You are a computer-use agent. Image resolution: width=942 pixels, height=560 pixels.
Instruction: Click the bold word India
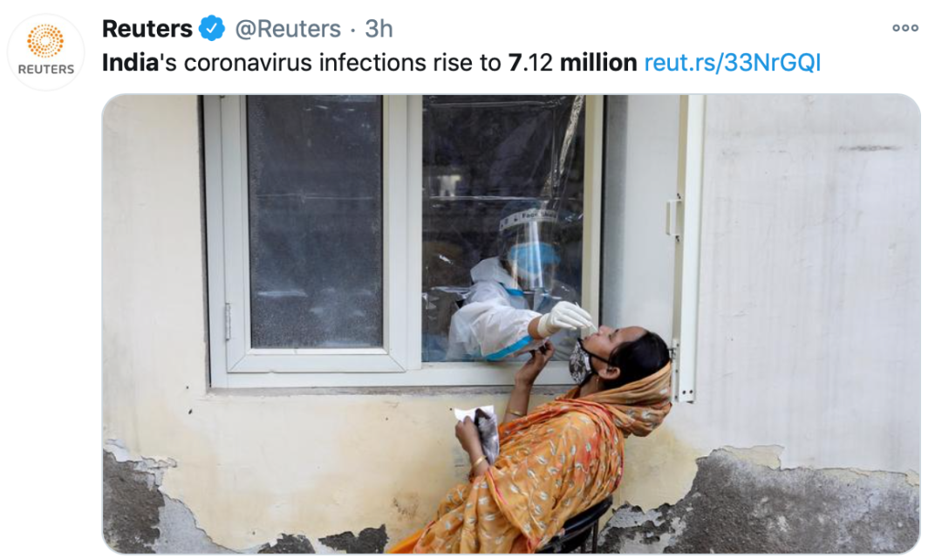130,63
